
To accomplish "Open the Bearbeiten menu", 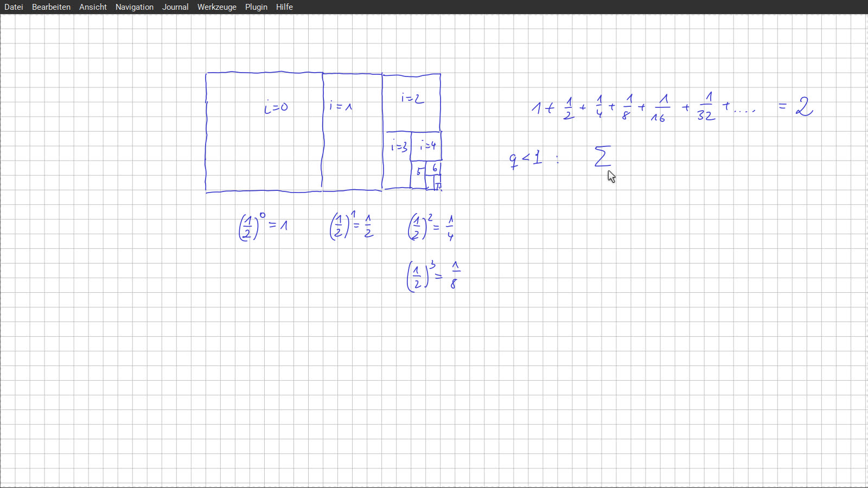I will click(51, 7).
